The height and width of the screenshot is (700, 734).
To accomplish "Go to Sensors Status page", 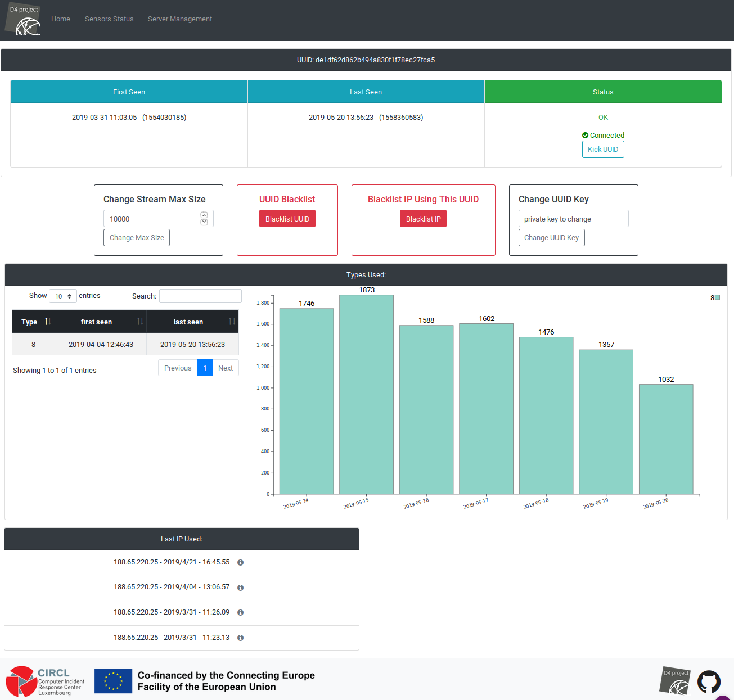I will (x=109, y=19).
